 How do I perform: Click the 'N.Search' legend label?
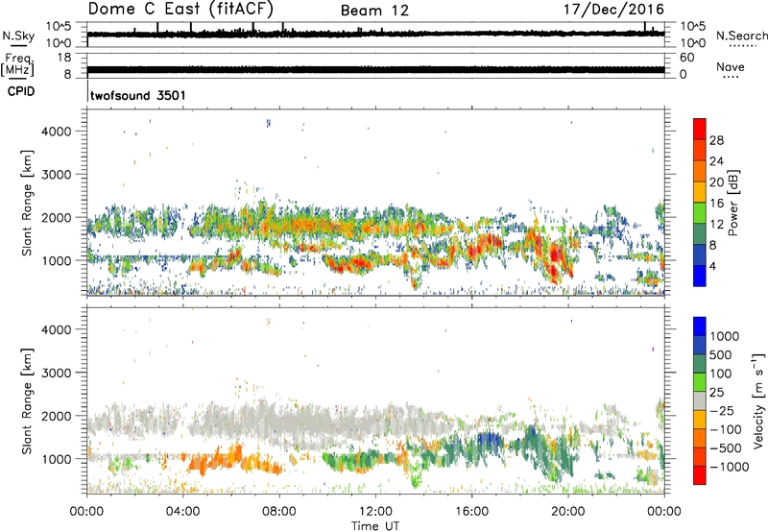(741, 36)
